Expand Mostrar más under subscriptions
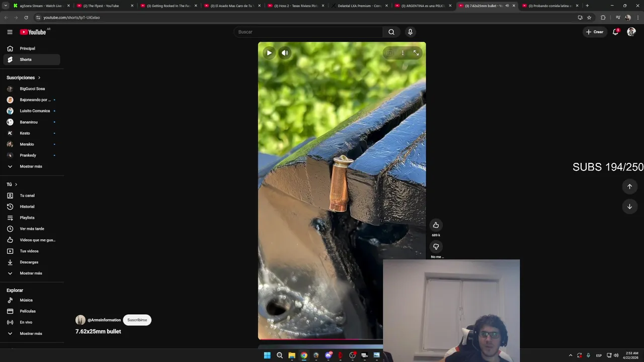Viewport: 644px width, 362px height. coord(32,166)
